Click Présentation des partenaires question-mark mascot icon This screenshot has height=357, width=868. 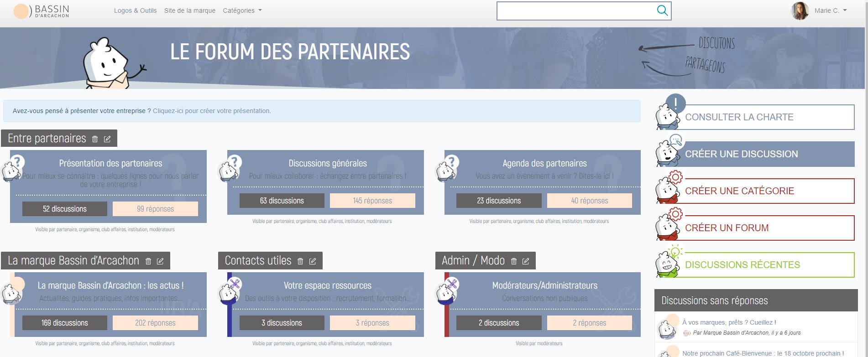pyautogui.click(x=12, y=168)
